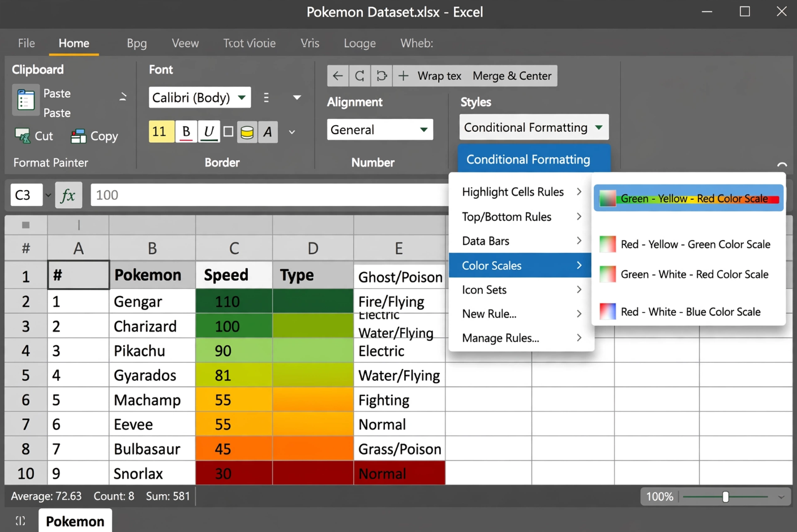Expand the chevron right of zoom slider

[781, 497]
